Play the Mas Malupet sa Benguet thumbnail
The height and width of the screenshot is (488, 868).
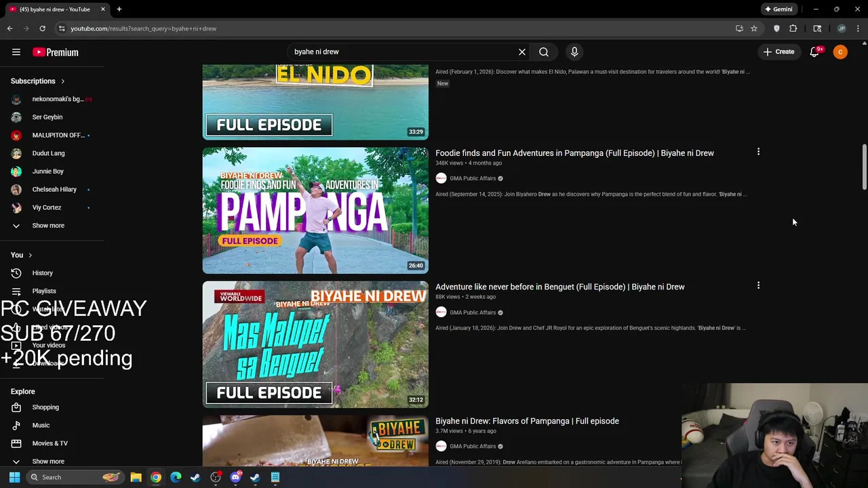315,344
